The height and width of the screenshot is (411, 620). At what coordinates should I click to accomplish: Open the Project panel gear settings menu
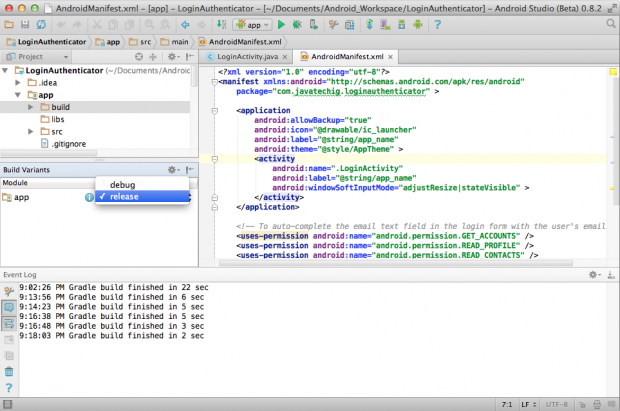(x=174, y=57)
